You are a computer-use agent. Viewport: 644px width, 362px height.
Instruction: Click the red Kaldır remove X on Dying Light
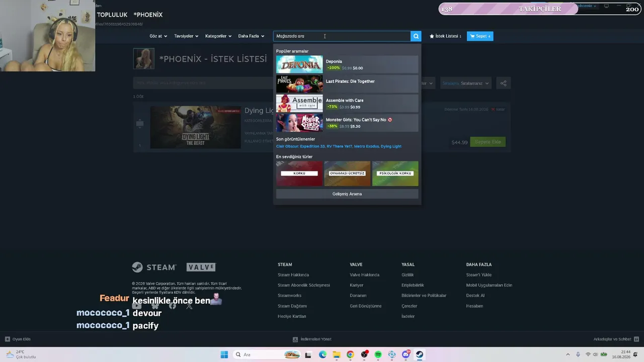click(x=493, y=109)
